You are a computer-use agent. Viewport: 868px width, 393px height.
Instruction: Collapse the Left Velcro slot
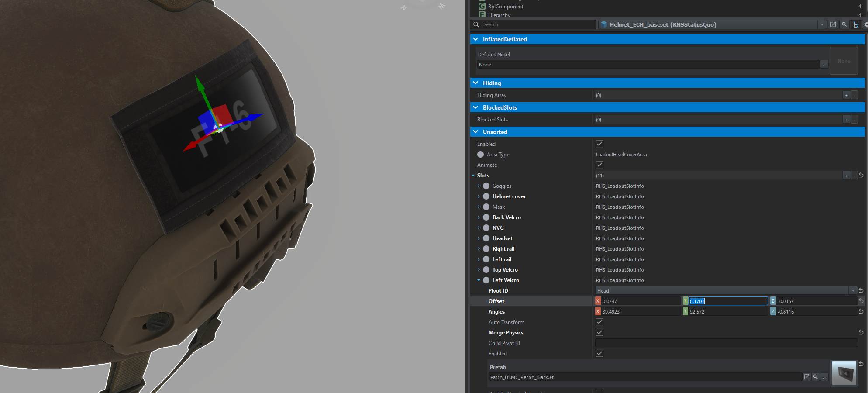click(x=479, y=280)
